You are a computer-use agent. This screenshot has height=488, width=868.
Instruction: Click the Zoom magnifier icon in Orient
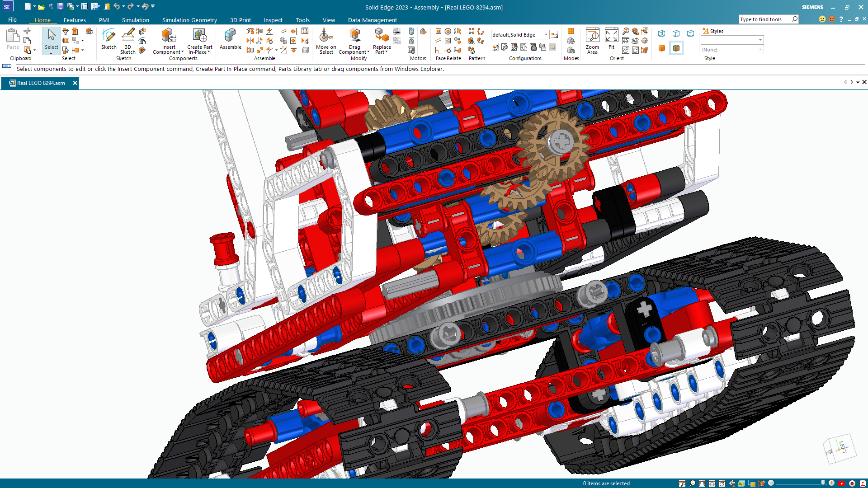[626, 31]
